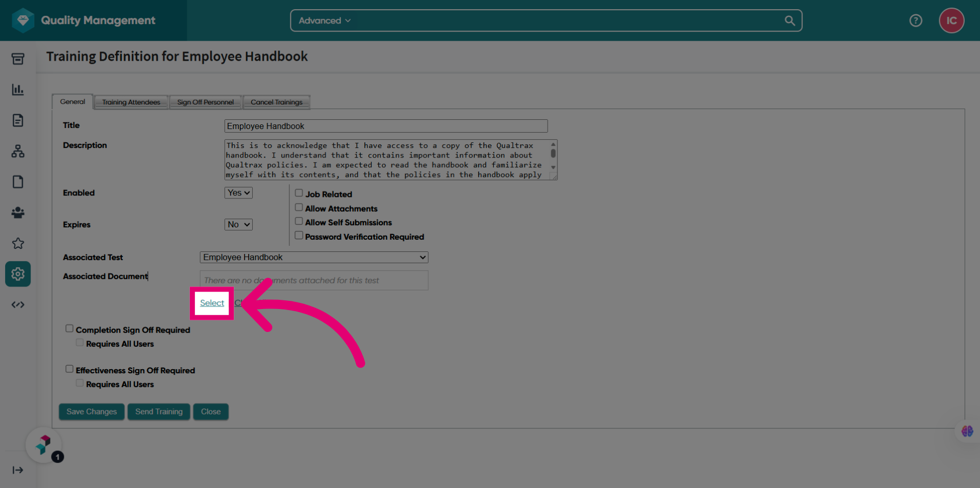Viewport: 980px width, 488px height.
Task: Click the Select document link
Action: [x=212, y=303]
